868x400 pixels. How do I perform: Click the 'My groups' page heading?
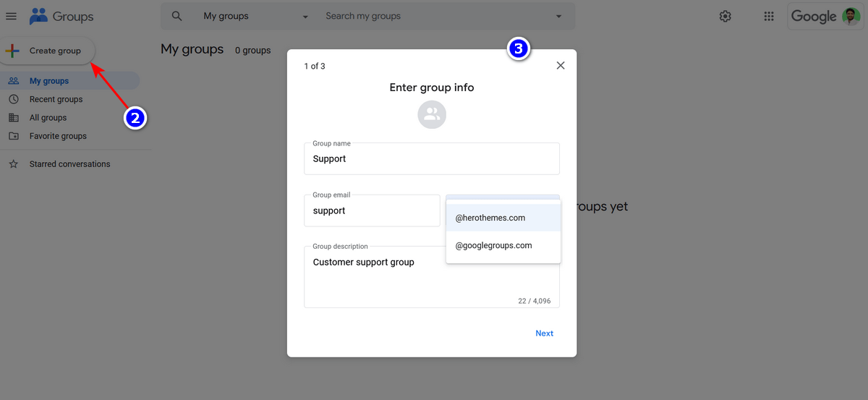tap(192, 49)
